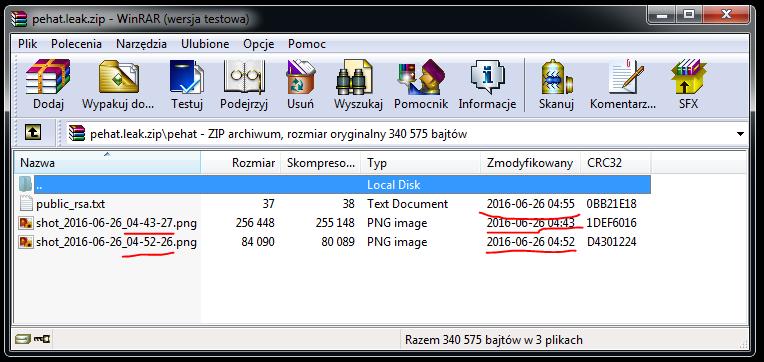The image size is (764, 362).
Task: Click the CRC32 value 0BB21E18
Action: (x=611, y=204)
